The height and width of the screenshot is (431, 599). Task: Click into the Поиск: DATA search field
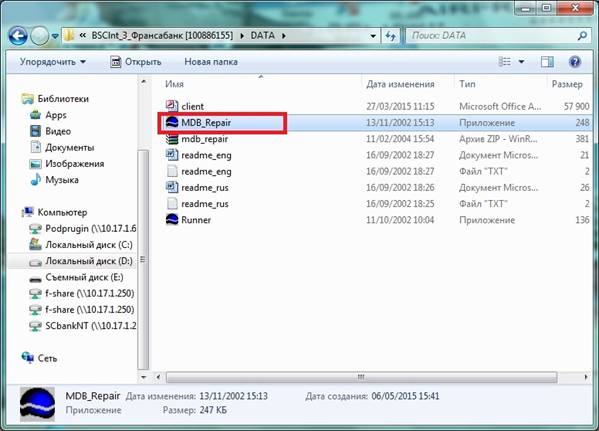(493, 36)
